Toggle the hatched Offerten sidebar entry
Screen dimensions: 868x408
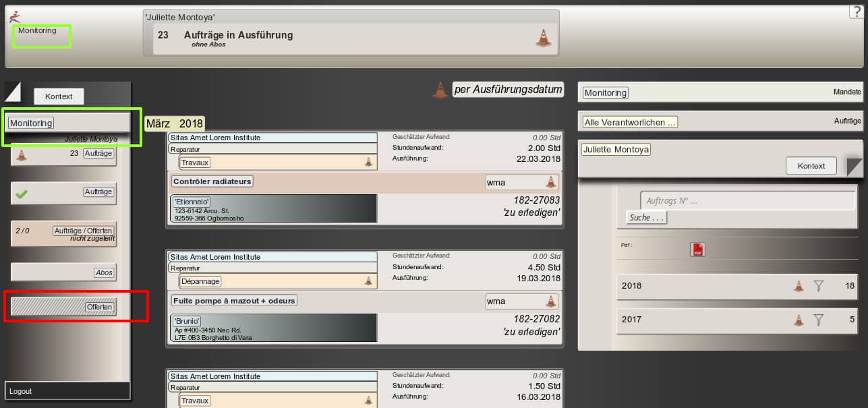point(63,308)
